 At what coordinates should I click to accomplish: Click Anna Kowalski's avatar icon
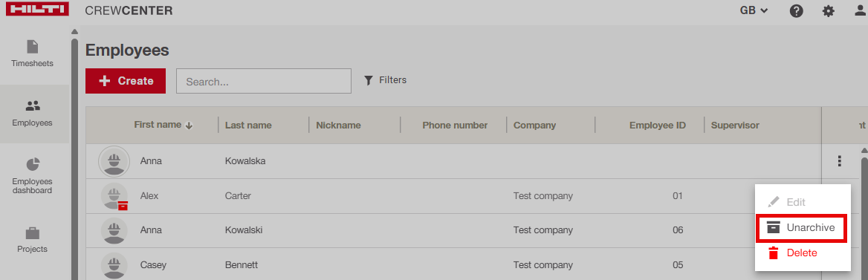coord(114,230)
